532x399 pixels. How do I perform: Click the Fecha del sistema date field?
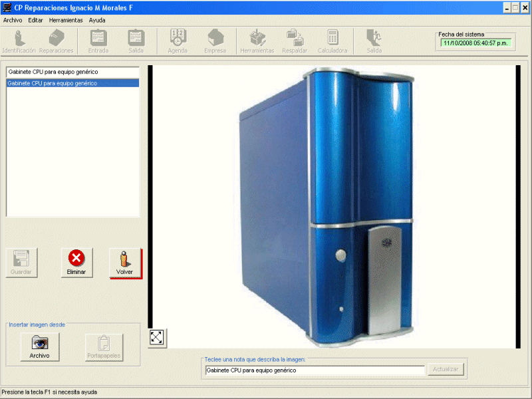click(475, 43)
